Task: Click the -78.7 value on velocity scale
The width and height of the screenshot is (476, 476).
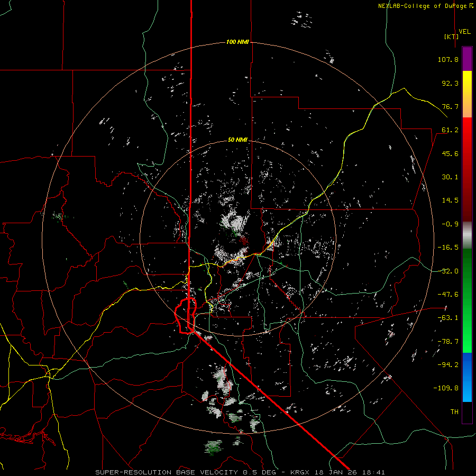Action: click(x=448, y=342)
